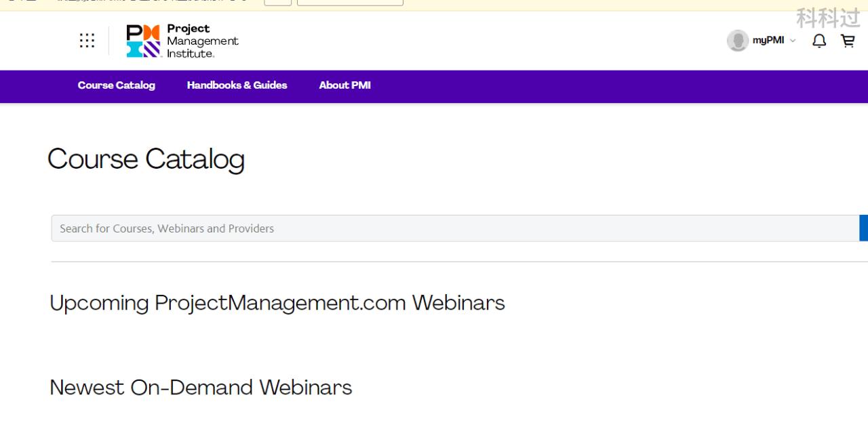The image size is (868, 431).
Task: Select the About PMI menu item
Action: click(344, 85)
